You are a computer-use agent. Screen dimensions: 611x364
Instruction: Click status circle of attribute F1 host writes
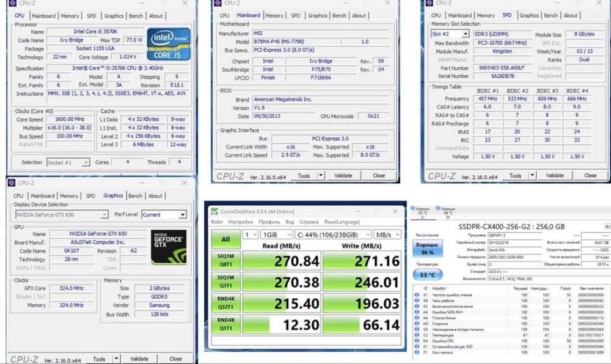[x=417, y=352]
